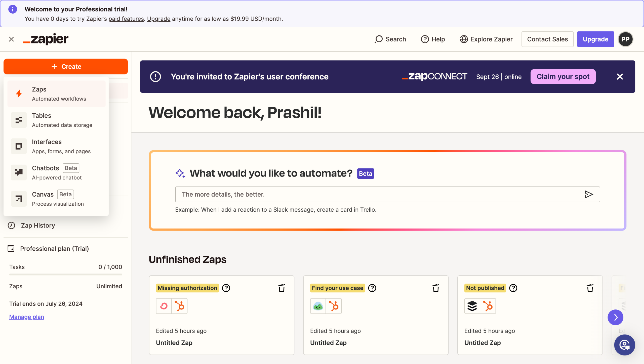Open the PP profile avatar menu
The width and height of the screenshot is (644, 364).
point(625,39)
